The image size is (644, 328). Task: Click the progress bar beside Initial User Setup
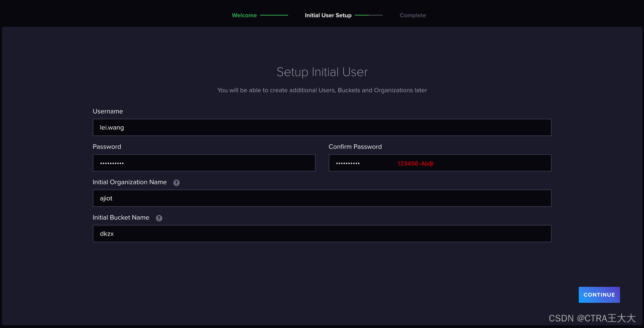[x=369, y=16]
